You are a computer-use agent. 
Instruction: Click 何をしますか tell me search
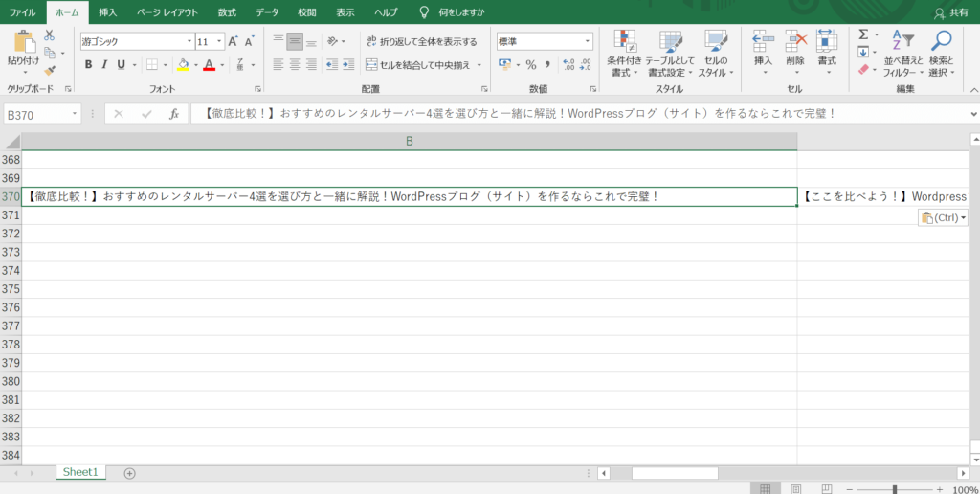(x=461, y=12)
